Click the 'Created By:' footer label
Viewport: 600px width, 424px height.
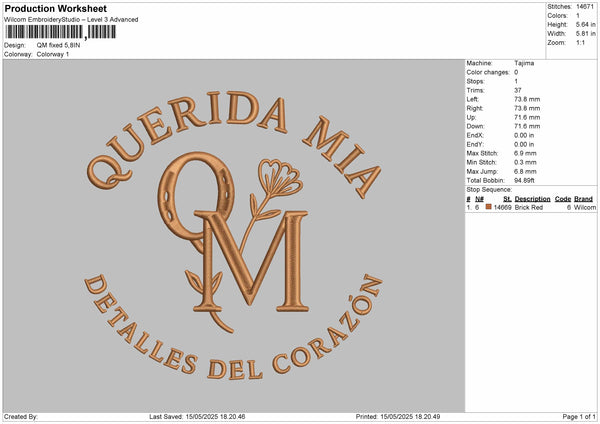click(x=21, y=417)
